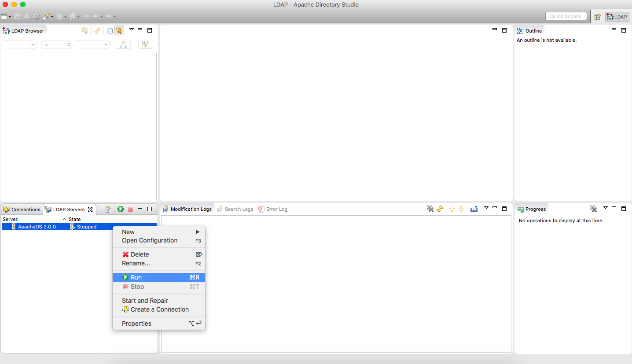The image size is (632, 364).
Task: Sort by the Server column header
Action: [x=34, y=219]
